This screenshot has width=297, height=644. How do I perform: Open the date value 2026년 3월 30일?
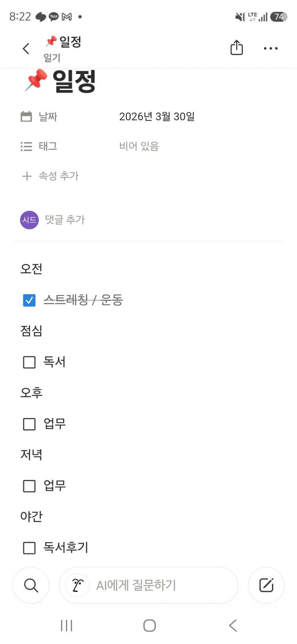pyautogui.click(x=157, y=117)
